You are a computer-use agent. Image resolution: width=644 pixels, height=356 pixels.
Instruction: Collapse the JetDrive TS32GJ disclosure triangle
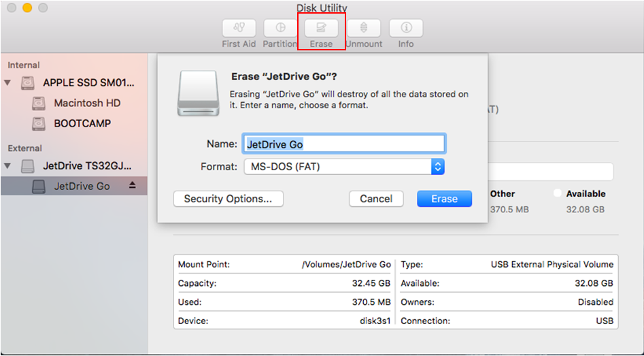[x=7, y=166]
